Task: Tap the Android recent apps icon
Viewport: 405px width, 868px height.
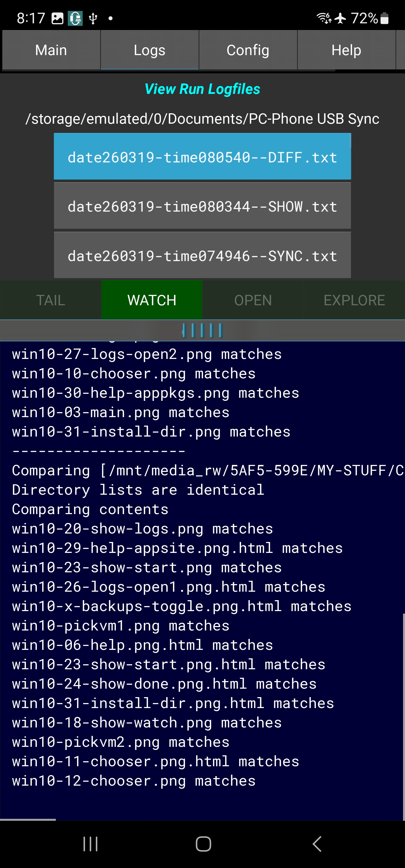Action: tap(90, 844)
